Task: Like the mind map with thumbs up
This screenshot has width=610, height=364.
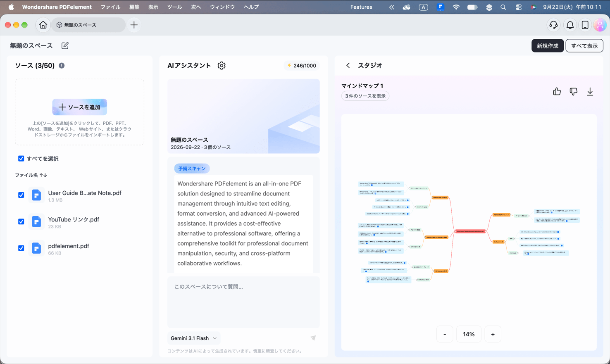Action: 557,92
